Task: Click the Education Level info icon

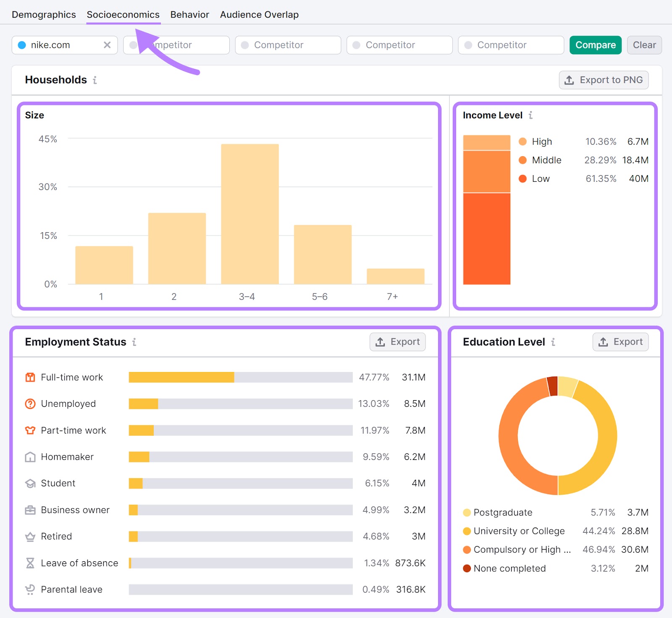Action: click(x=554, y=342)
